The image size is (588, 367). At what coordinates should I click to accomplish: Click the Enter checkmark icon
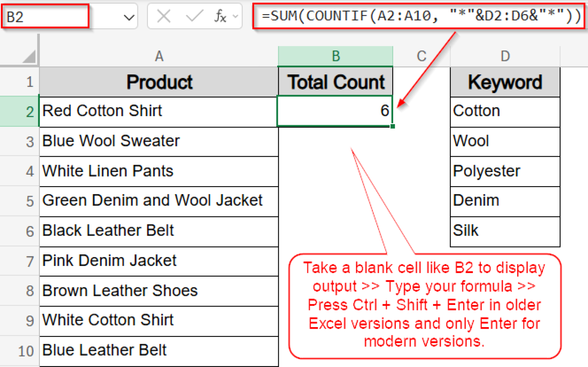click(194, 16)
